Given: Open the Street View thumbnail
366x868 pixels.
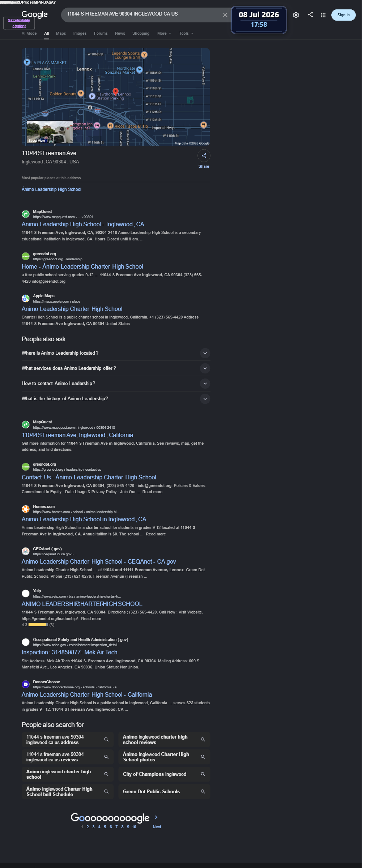Looking at the screenshot, I should click(x=50, y=132).
